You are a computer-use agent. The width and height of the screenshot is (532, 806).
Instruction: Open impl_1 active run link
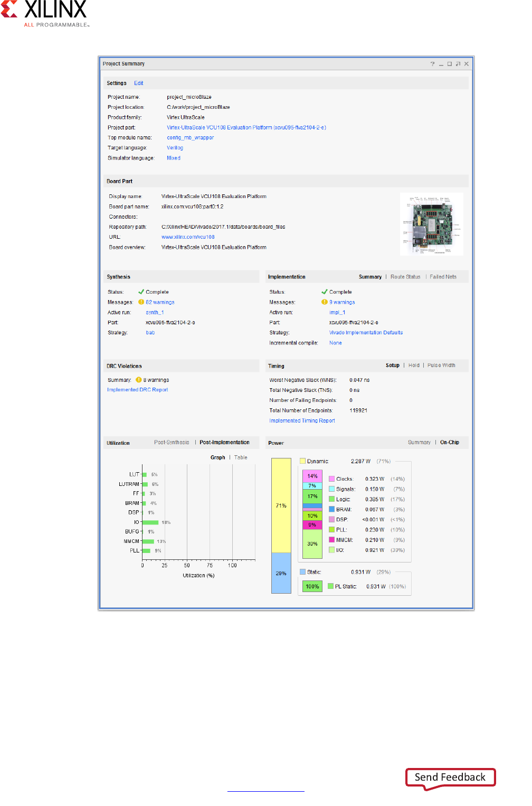click(x=337, y=313)
